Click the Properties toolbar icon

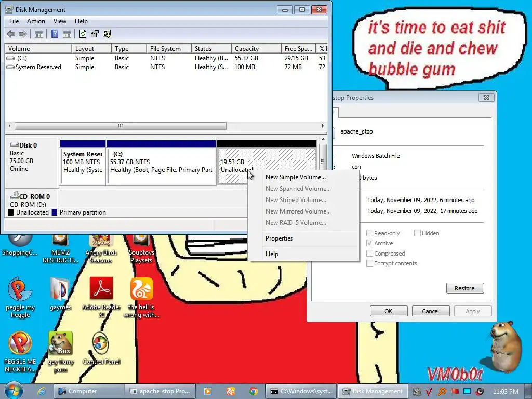[95, 34]
